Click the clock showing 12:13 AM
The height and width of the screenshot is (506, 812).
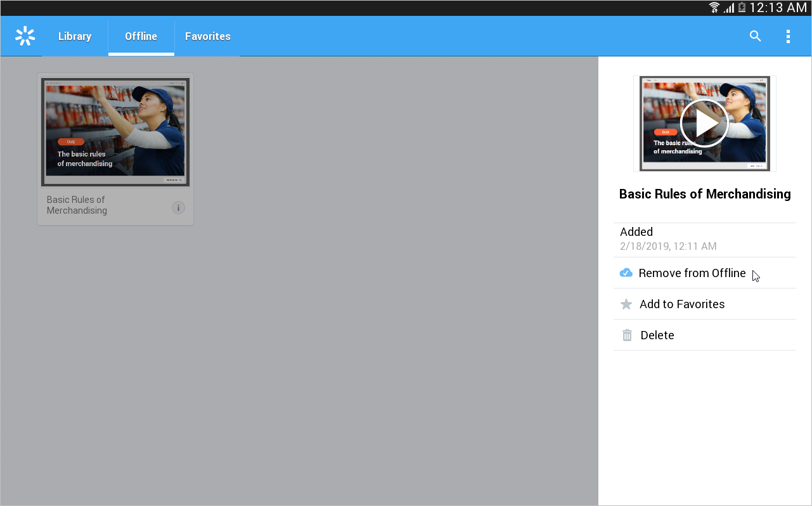(x=778, y=8)
